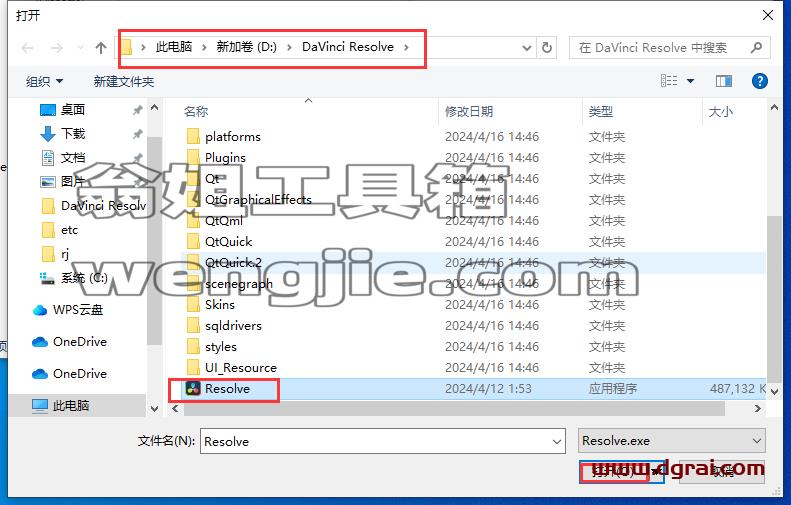Click the Back navigation arrow
Screen dimensions: 791x505
[28, 48]
